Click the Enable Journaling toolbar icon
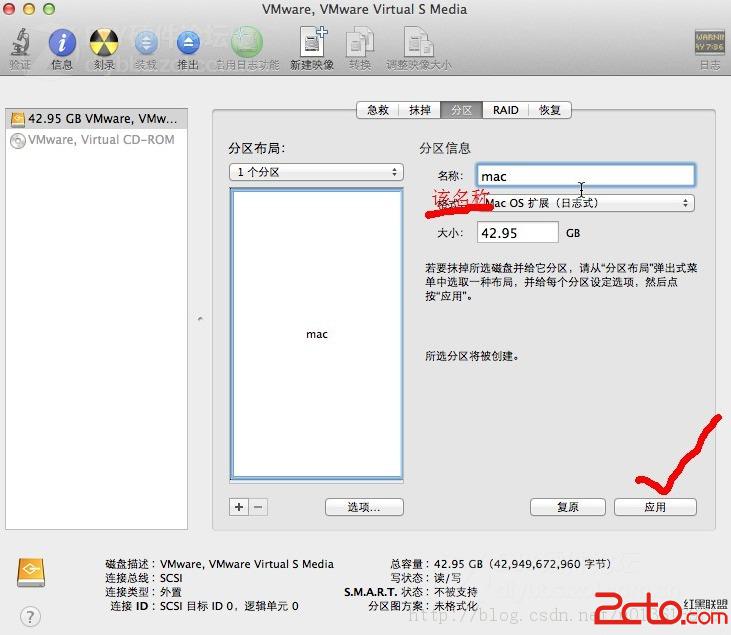 247,42
